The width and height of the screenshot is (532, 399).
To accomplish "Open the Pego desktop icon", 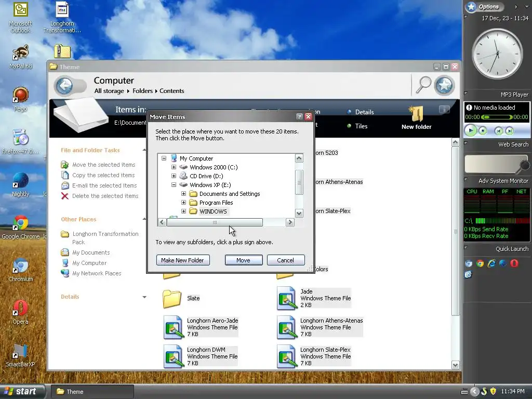I will tap(20, 99).
